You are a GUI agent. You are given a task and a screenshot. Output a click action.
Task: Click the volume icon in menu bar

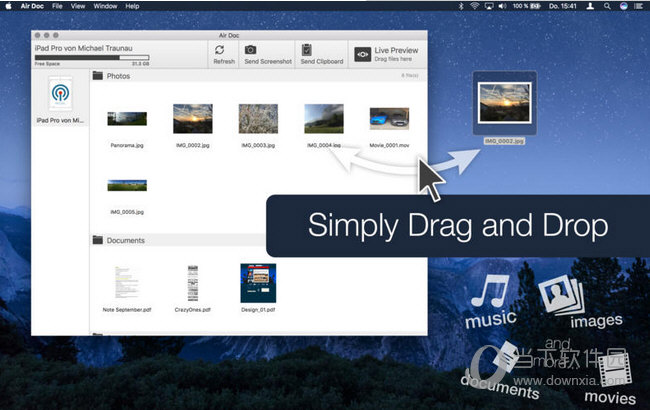pyautogui.click(x=502, y=6)
